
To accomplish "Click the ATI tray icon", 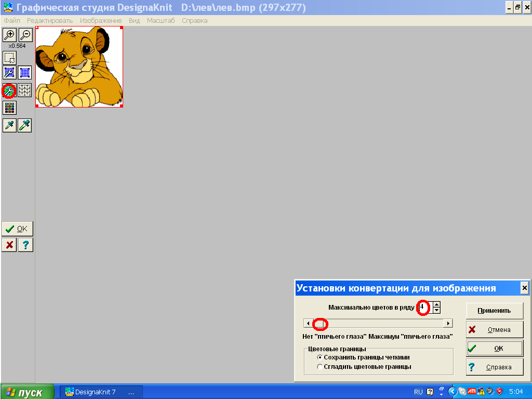I will (472, 392).
